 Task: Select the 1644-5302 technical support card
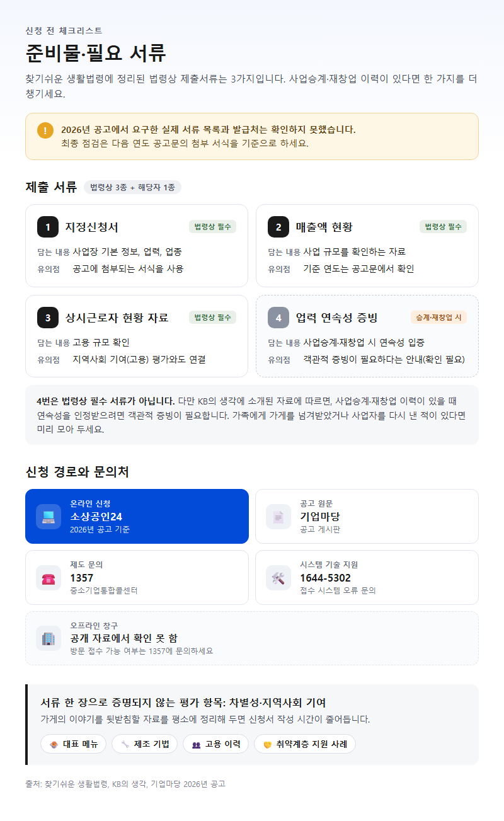click(367, 577)
